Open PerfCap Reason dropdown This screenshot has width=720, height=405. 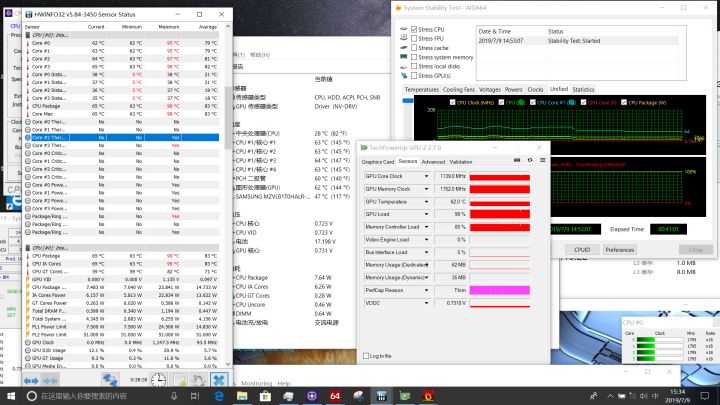pyautogui.click(x=426, y=290)
